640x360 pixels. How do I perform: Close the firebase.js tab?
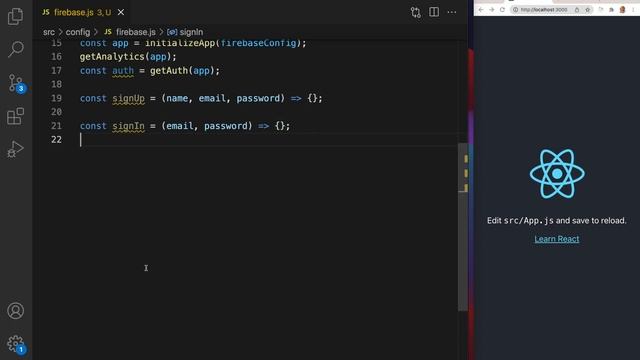click(x=121, y=12)
